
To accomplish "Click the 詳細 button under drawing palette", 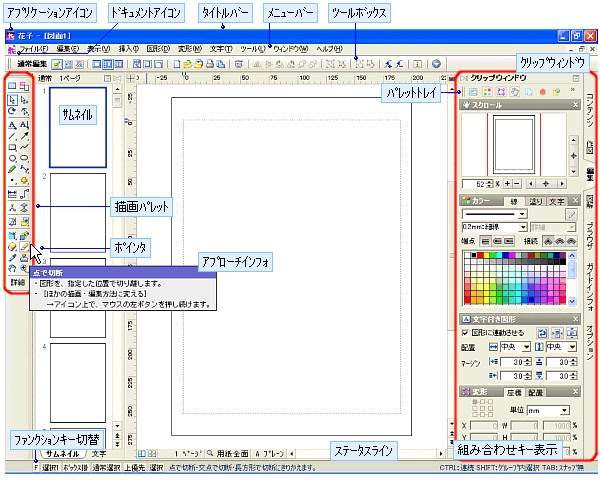I will (18, 283).
